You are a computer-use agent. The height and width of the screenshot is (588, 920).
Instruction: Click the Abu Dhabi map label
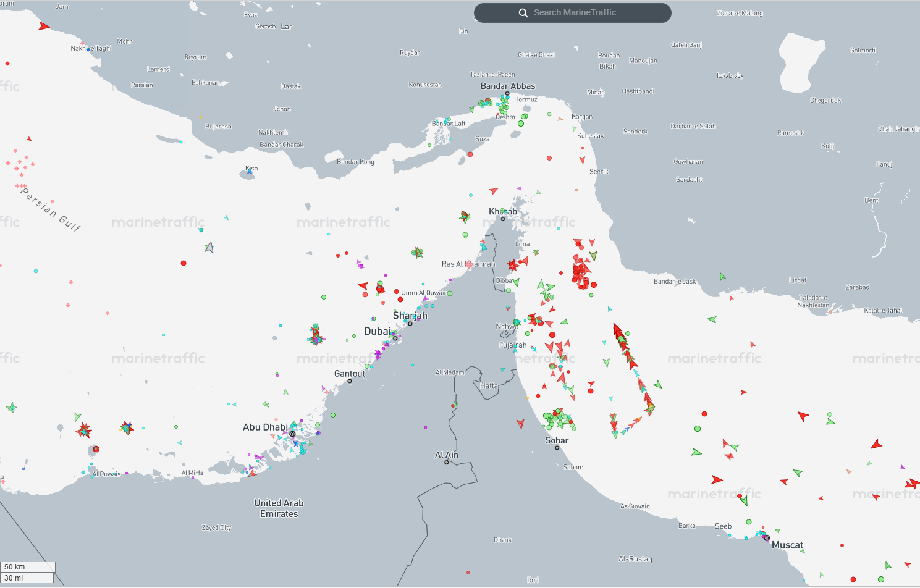[x=265, y=427]
